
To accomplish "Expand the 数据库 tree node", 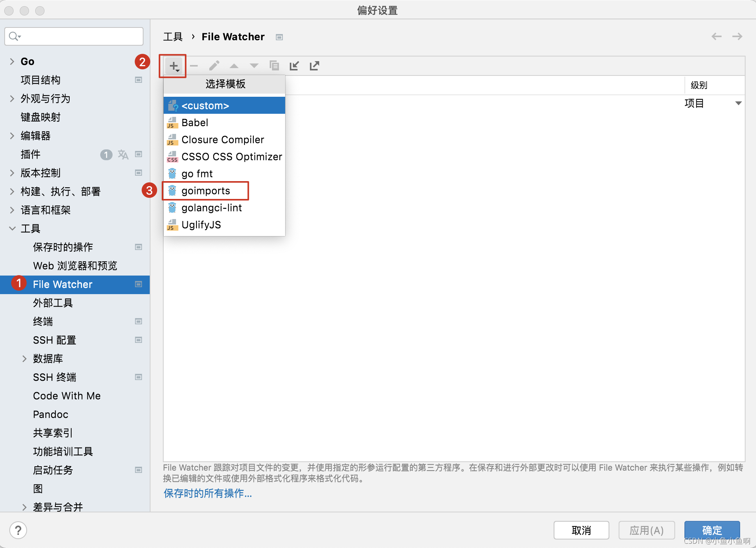I will (24, 359).
